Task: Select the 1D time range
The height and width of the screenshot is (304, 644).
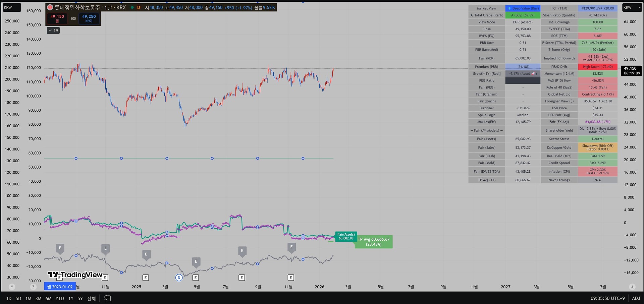Action: [9, 298]
